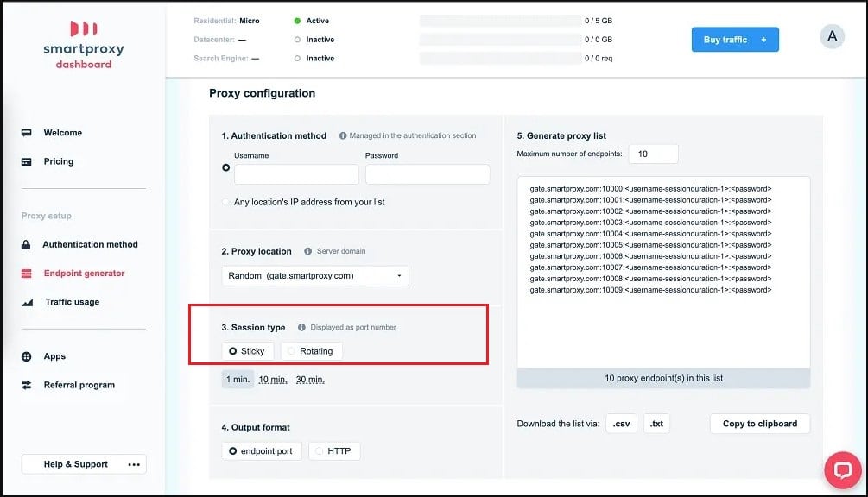The image size is (868, 497).
Task: Select Sticky session type
Action: tap(248, 351)
